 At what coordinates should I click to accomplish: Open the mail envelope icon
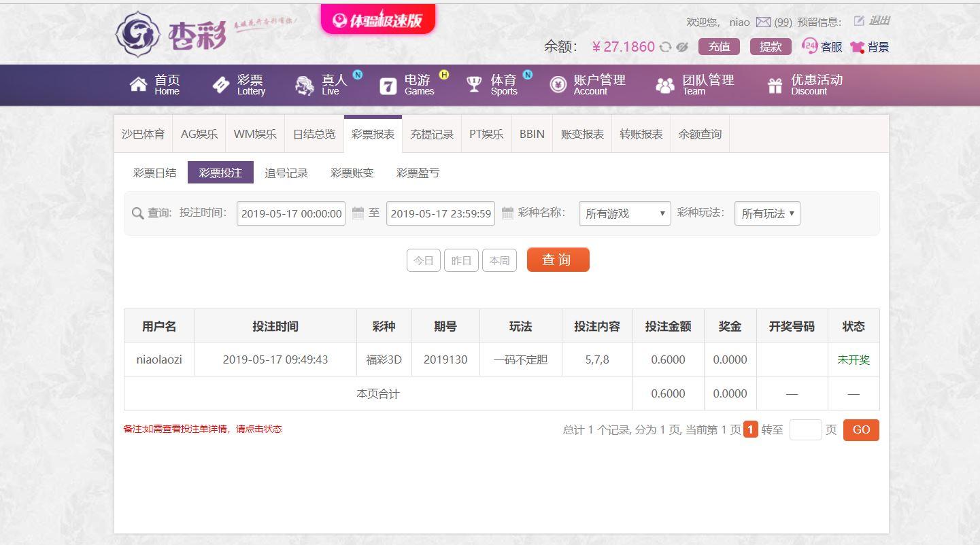pos(763,22)
